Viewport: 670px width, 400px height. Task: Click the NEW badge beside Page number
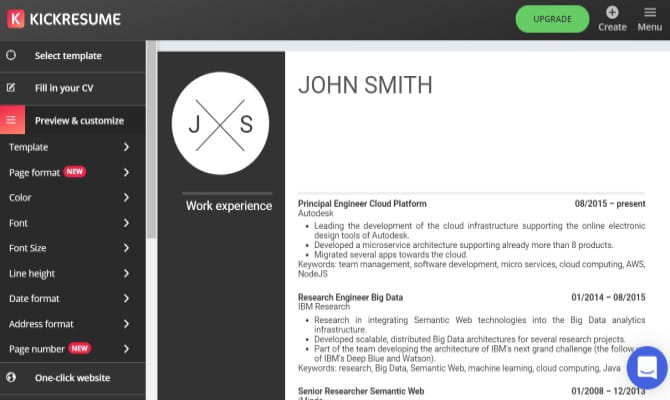pyautogui.click(x=79, y=348)
